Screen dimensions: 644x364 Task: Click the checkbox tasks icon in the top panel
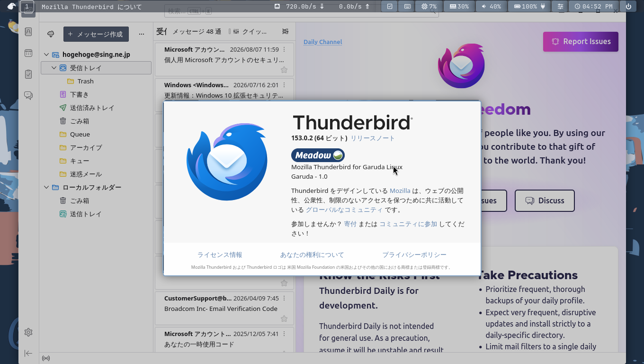tap(390, 6)
